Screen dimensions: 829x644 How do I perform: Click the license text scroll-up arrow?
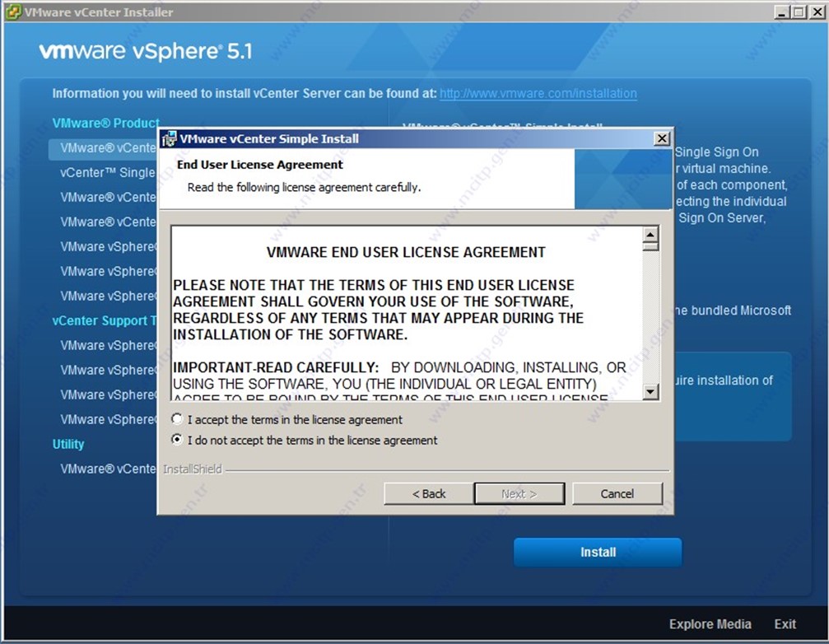651,234
